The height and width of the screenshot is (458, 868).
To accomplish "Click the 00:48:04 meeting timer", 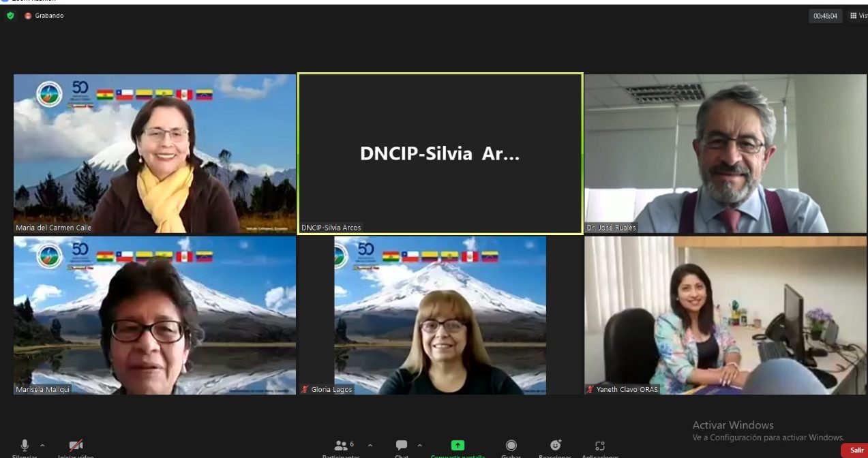I will click(x=825, y=16).
